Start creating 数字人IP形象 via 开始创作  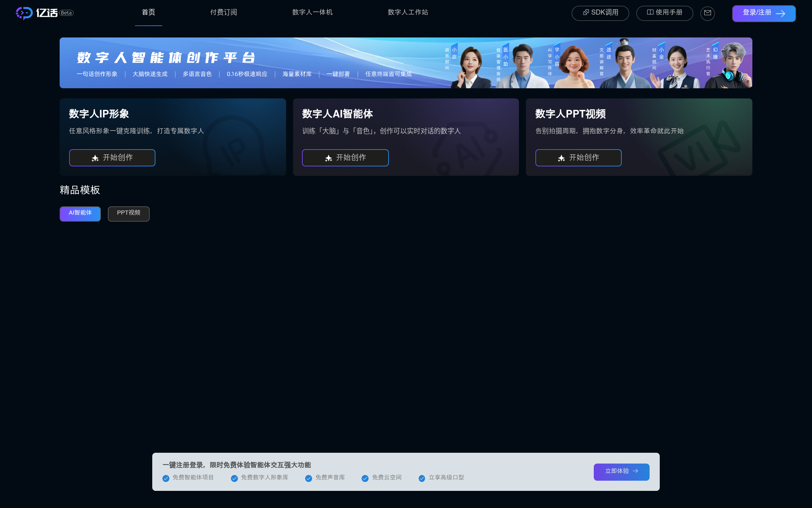coord(112,157)
